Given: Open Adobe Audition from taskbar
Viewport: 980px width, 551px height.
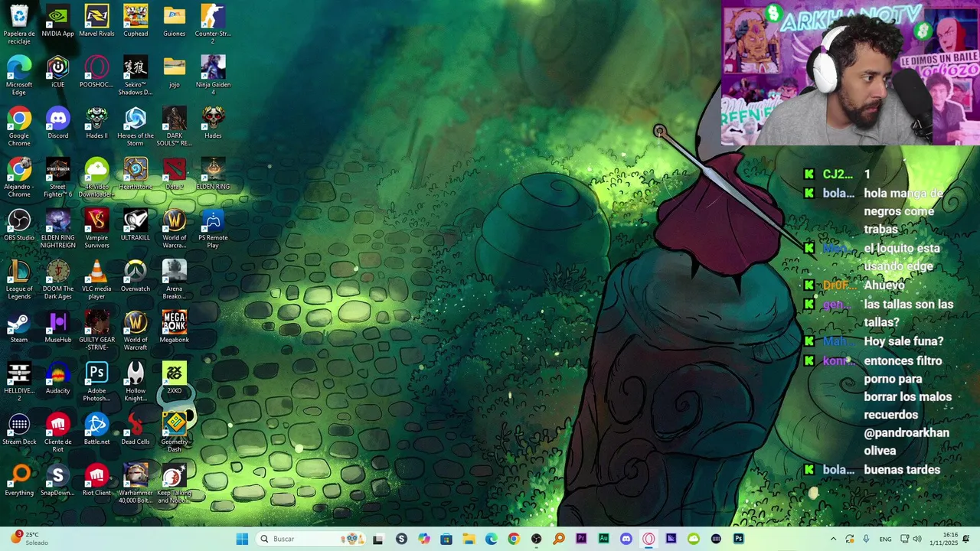Looking at the screenshot, I should click(x=603, y=539).
